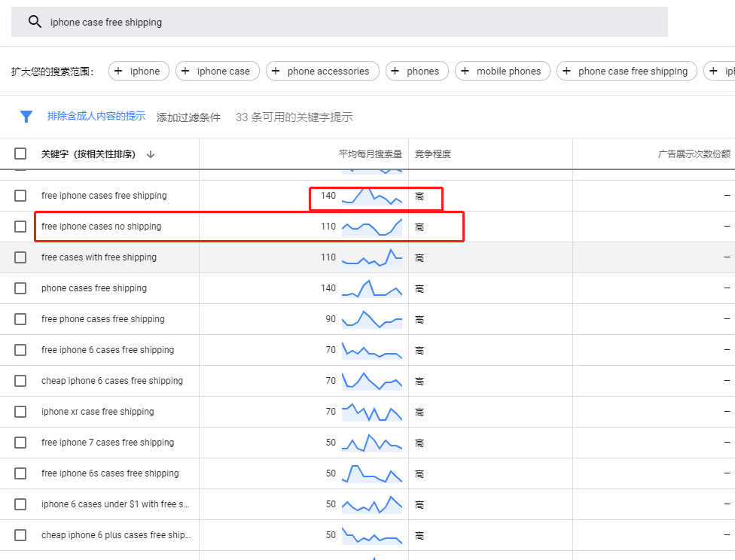Image resolution: width=735 pixels, height=560 pixels.
Task: Open trend chart for 'iphone 6 cases under $1' row
Action: [372, 505]
